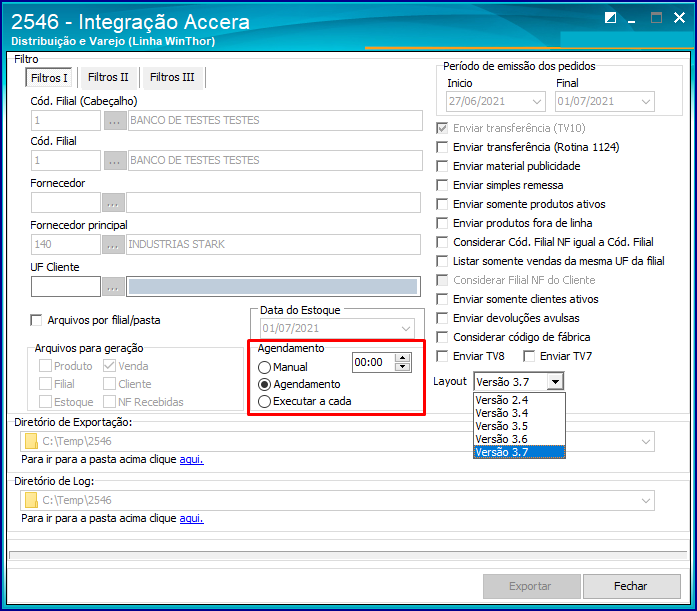Viewport: 697px width, 611px height.
Task: Check Enviar TV7 option
Action: 529,356
